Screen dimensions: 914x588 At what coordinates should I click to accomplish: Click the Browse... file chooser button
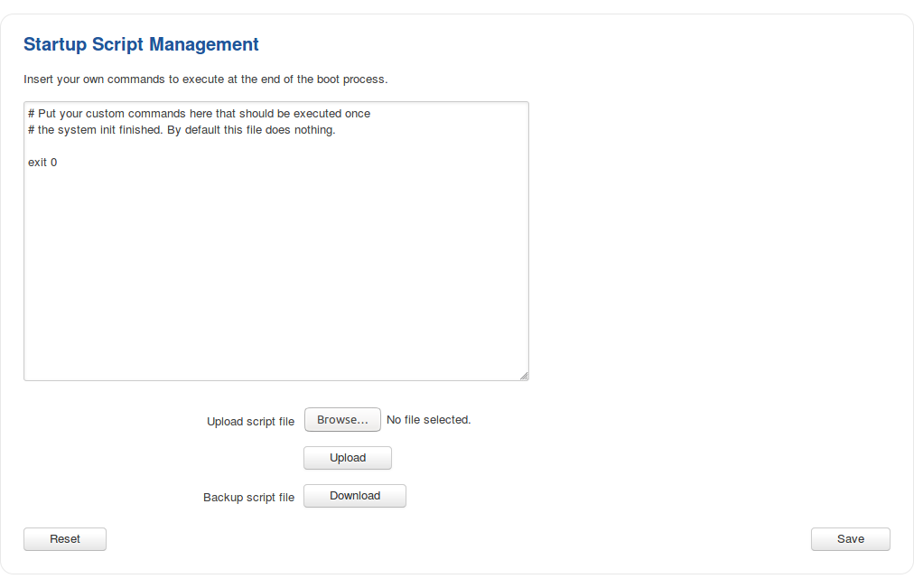[342, 420]
